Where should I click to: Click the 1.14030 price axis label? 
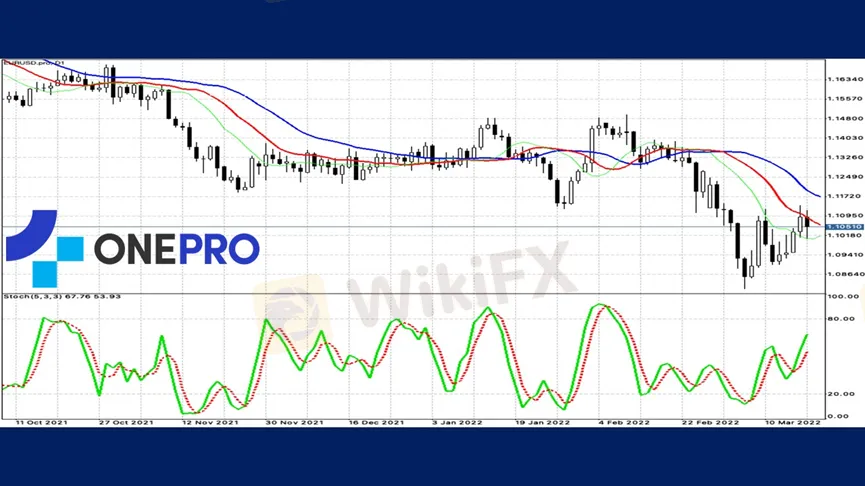[x=845, y=138]
